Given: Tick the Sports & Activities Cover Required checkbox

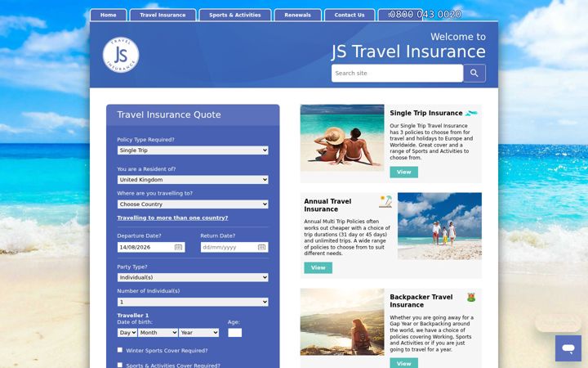Looking at the screenshot, I should point(120,365).
